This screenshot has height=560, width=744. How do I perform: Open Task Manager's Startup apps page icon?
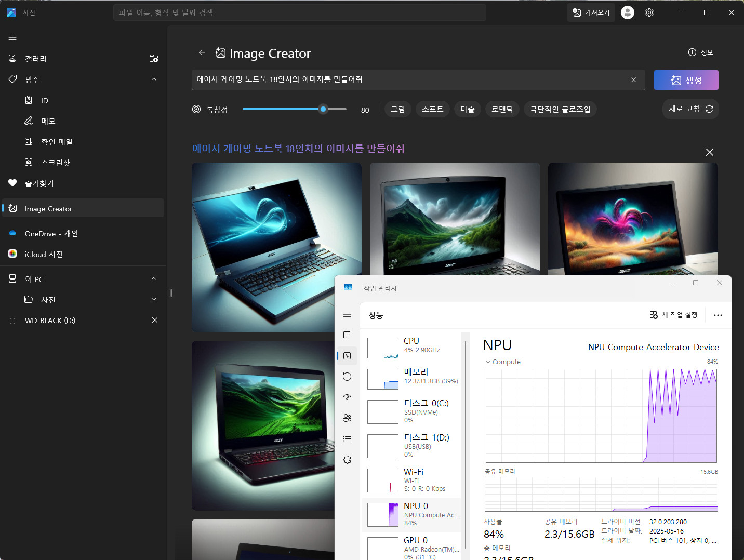point(347,397)
